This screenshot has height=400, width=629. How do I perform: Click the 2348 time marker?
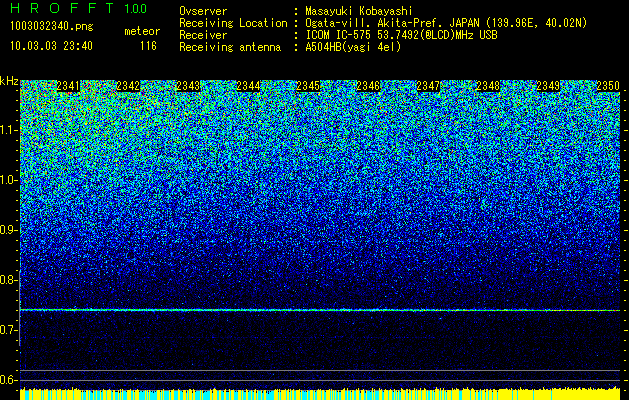tap(488, 86)
